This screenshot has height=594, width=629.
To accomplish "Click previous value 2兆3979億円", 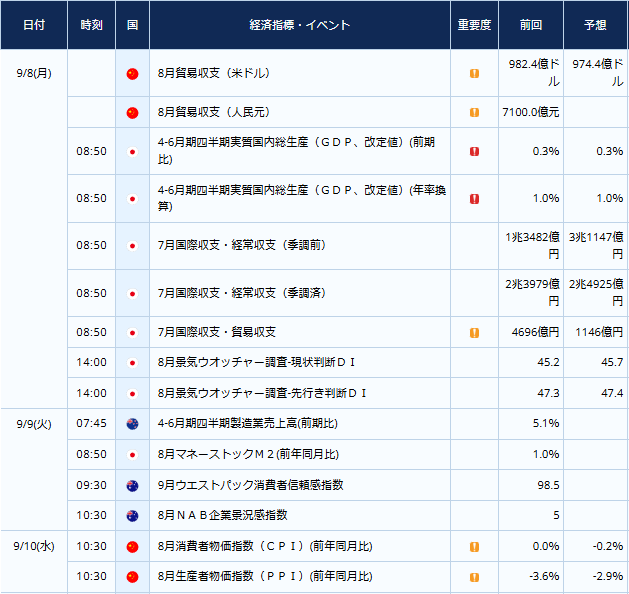I will (532, 292).
